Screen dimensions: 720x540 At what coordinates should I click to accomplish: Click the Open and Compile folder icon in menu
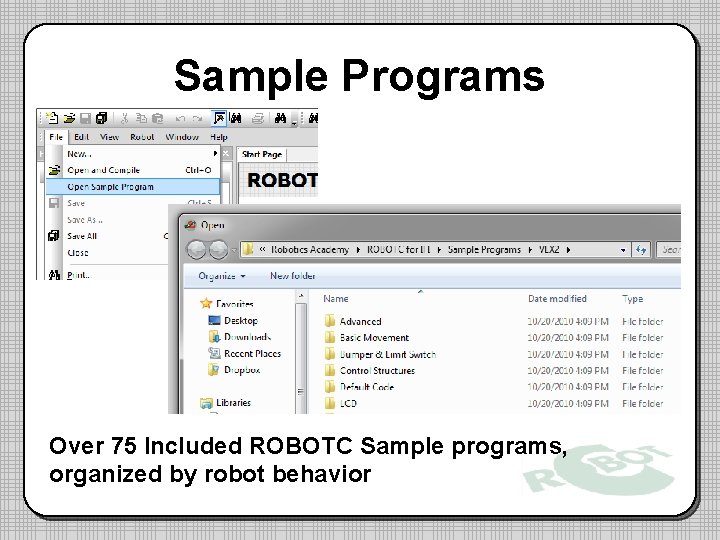[54, 170]
